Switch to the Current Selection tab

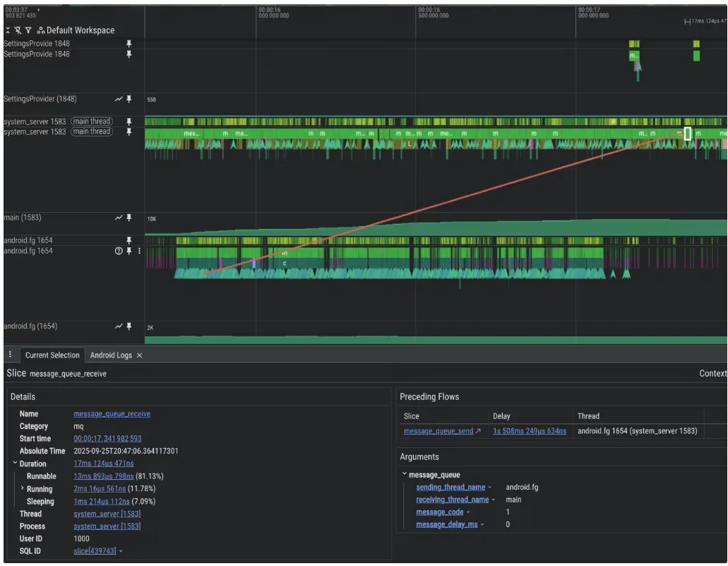[52, 355]
